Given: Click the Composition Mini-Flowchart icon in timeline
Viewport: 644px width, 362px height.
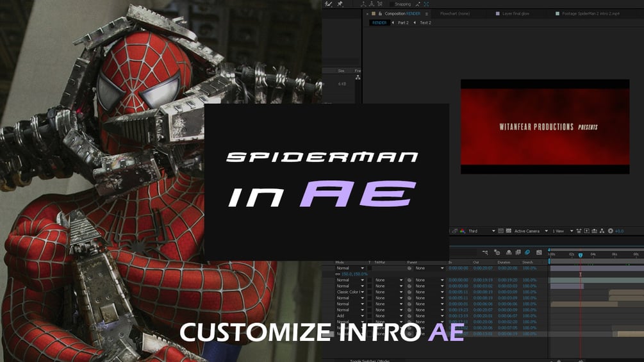Looking at the screenshot, I should (x=485, y=252).
